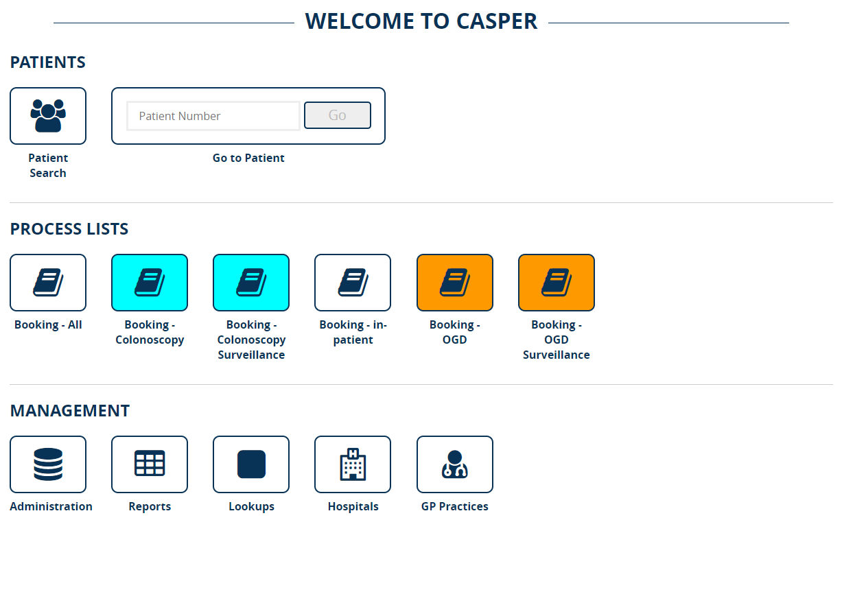Open the Booking - OGD Surveillance tile
Viewport: 842px width, 616px height.
557,283
